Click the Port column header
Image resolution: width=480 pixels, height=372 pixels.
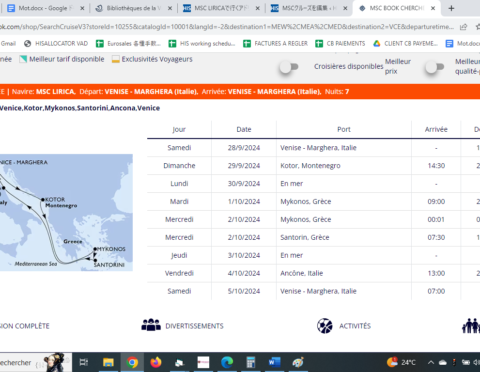pyautogui.click(x=344, y=129)
